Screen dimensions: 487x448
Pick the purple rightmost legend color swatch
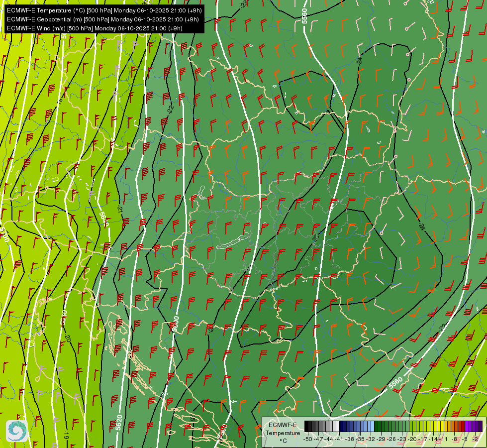(x=481, y=426)
